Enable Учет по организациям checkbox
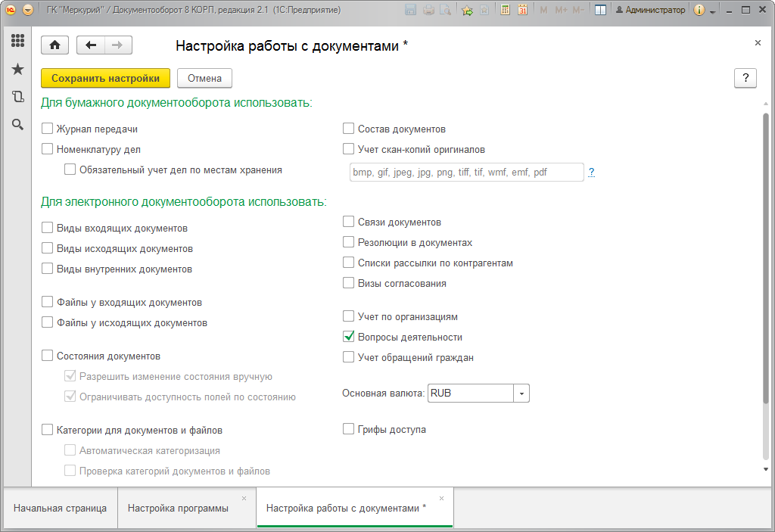Screen dimensions: 775x532 (x=348, y=316)
